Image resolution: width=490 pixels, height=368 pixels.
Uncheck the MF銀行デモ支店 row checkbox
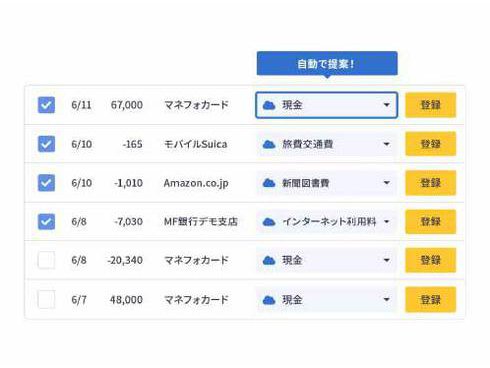pyautogui.click(x=46, y=222)
